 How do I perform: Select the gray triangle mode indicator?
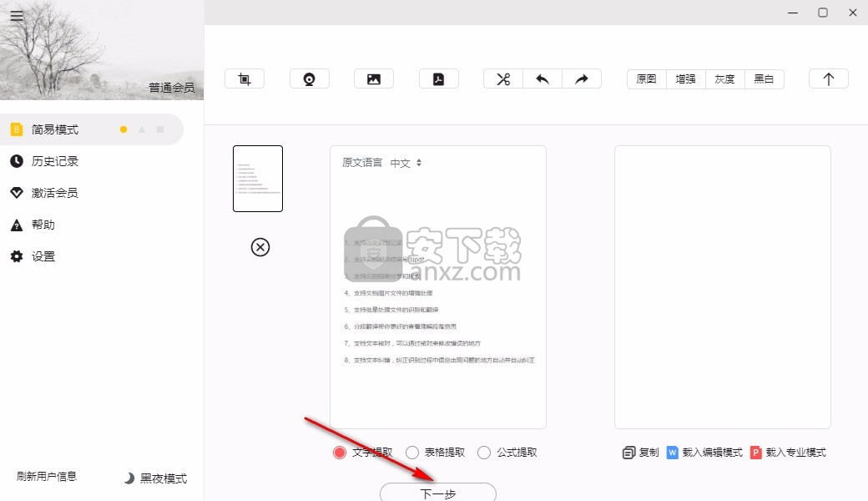tap(142, 129)
